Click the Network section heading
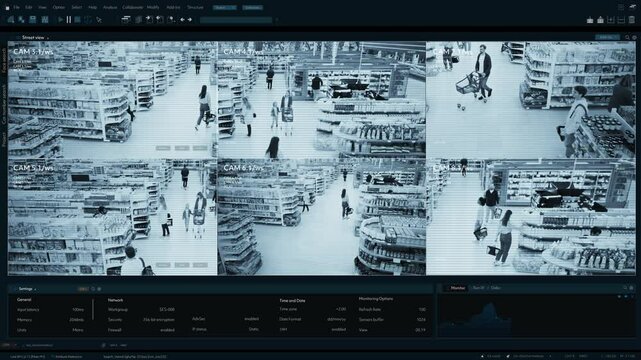The width and height of the screenshot is (641, 360). (x=115, y=300)
